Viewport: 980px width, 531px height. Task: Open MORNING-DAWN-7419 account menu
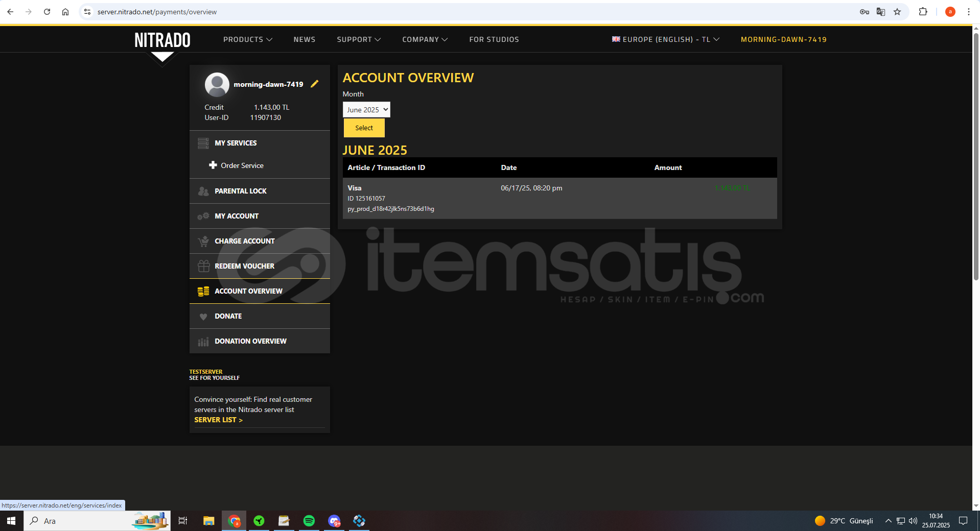tap(784, 39)
